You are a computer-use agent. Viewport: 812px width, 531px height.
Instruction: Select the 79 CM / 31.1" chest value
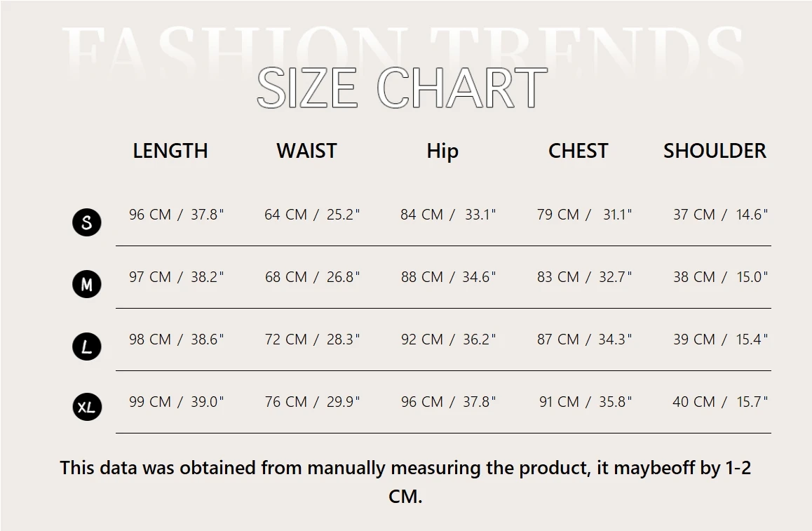point(585,215)
